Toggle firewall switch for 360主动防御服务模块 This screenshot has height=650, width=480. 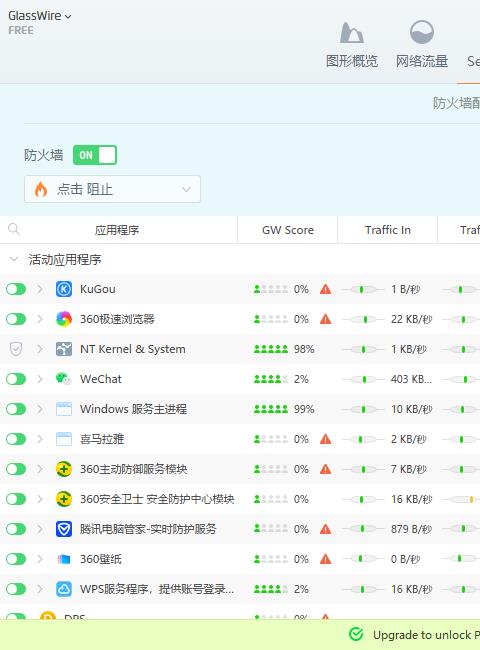tap(16, 469)
